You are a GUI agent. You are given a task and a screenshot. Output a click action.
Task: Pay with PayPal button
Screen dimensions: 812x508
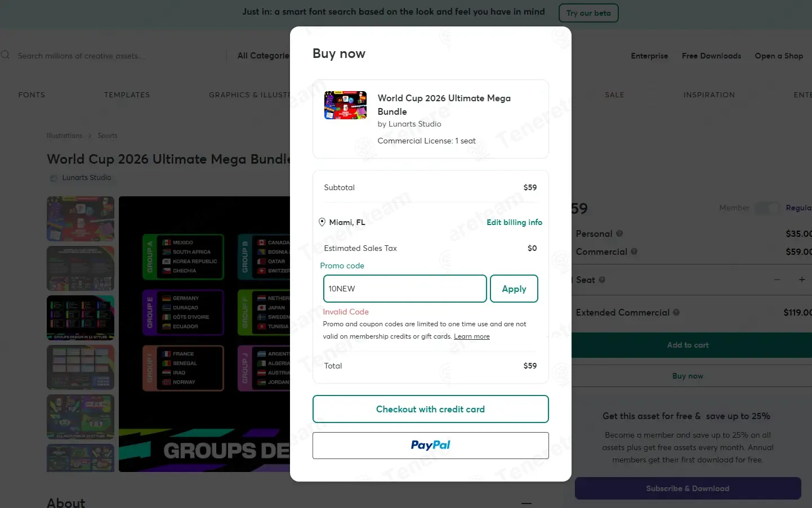pos(431,446)
